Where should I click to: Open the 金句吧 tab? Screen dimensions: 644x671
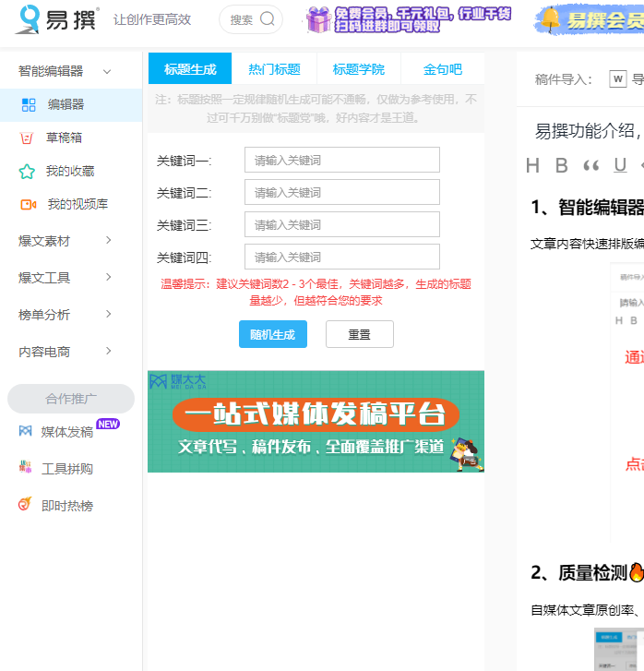443,68
